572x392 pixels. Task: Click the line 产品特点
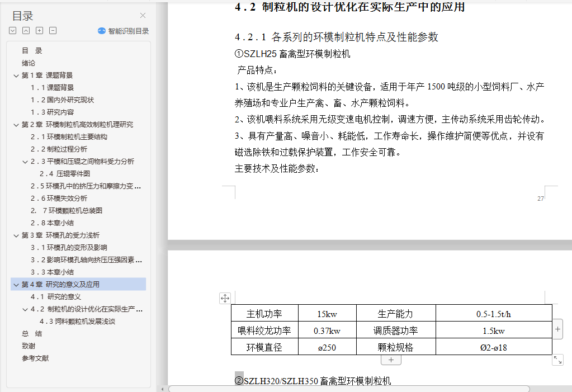coord(257,70)
